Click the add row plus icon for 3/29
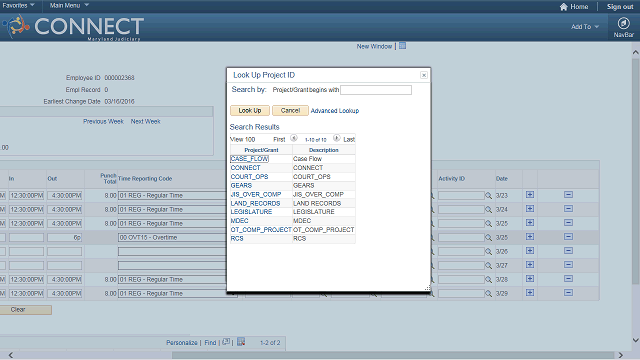This screenshot has width=640, height=360. tap(530, 293)
